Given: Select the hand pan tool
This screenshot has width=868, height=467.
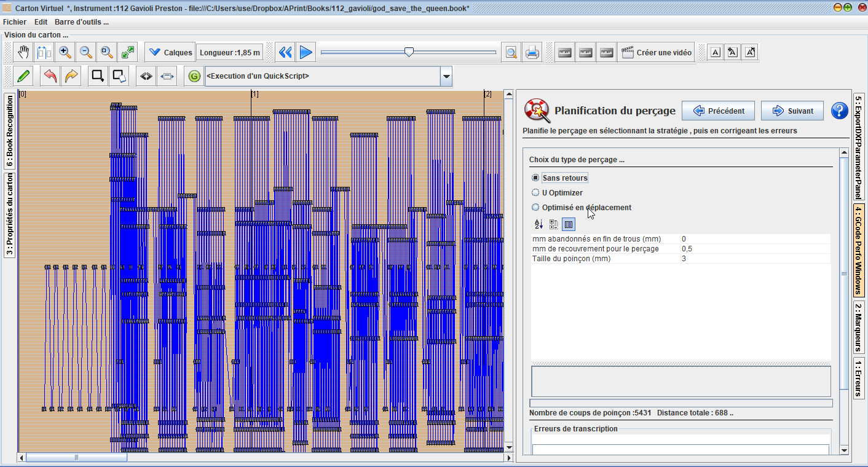Looking at the screenshot, I should (23, 52).
